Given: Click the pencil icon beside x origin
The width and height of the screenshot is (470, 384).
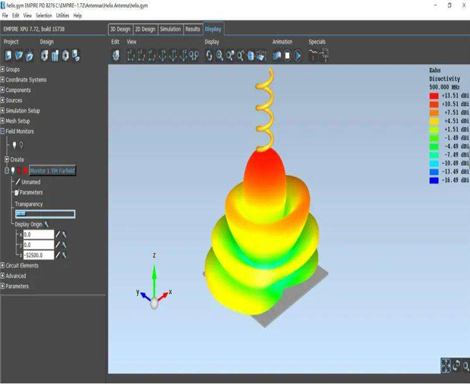Looking at the screenshot, I should tap(58, 235).
